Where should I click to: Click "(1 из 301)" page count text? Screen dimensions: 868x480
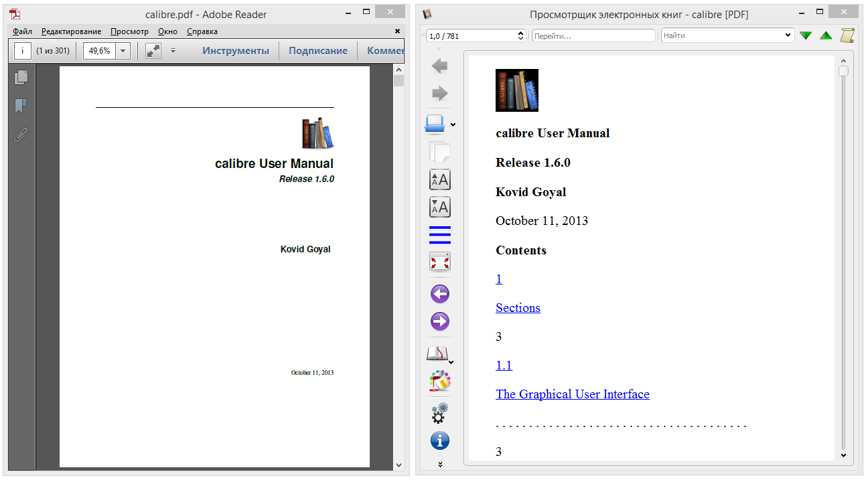pos(53,51)
